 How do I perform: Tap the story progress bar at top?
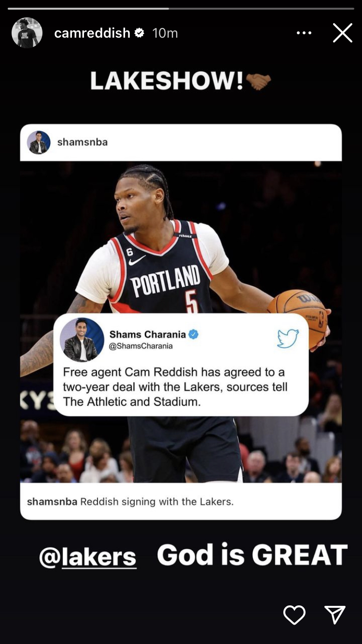[181, 8]
